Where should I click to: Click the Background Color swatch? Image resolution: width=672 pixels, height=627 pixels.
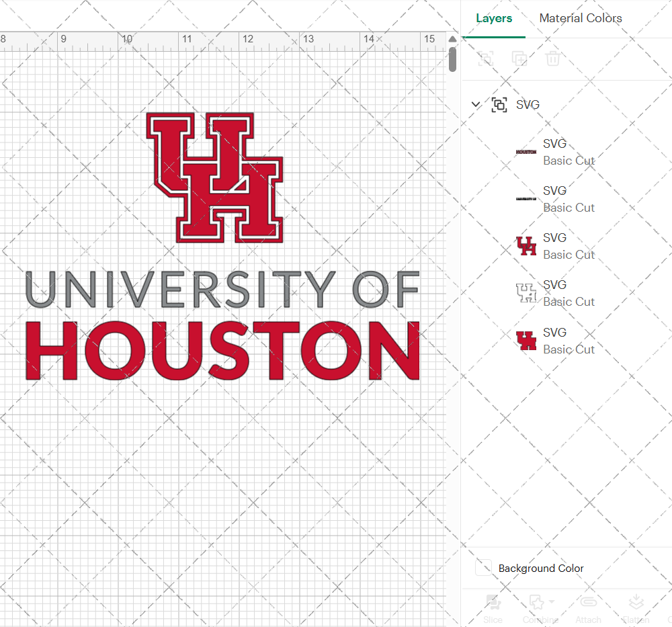pos(483,568)
